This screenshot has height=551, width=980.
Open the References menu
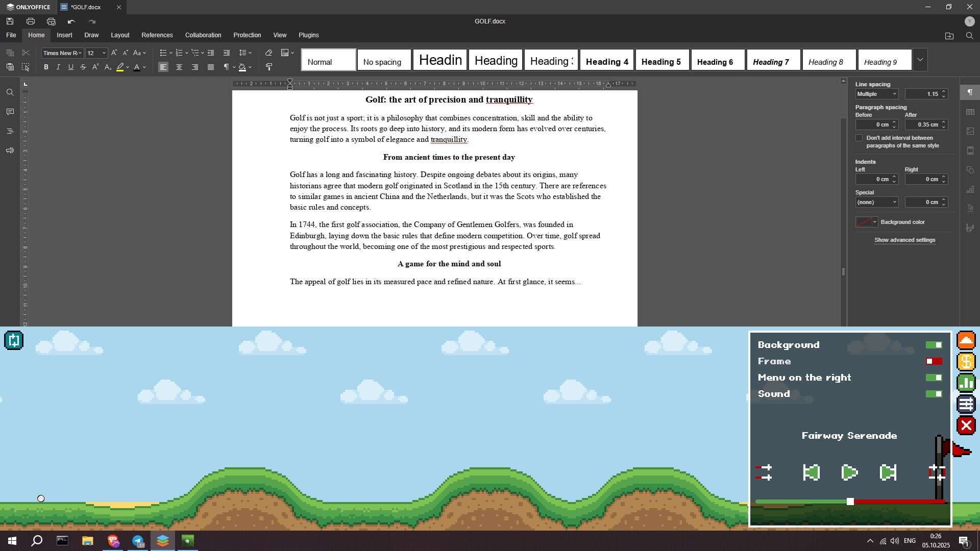pos(157,35)
